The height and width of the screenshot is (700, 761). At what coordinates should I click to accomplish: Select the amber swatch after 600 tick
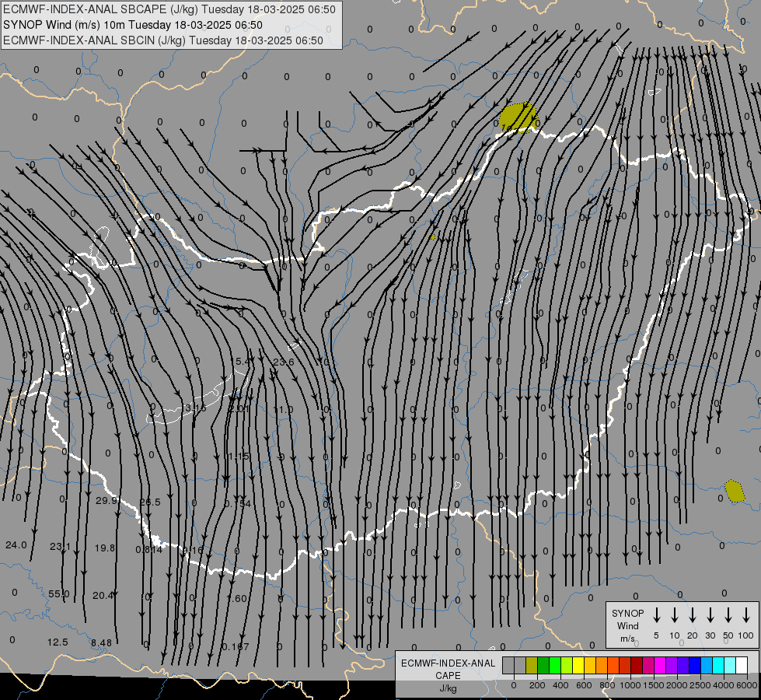click(x=590, y=665)
